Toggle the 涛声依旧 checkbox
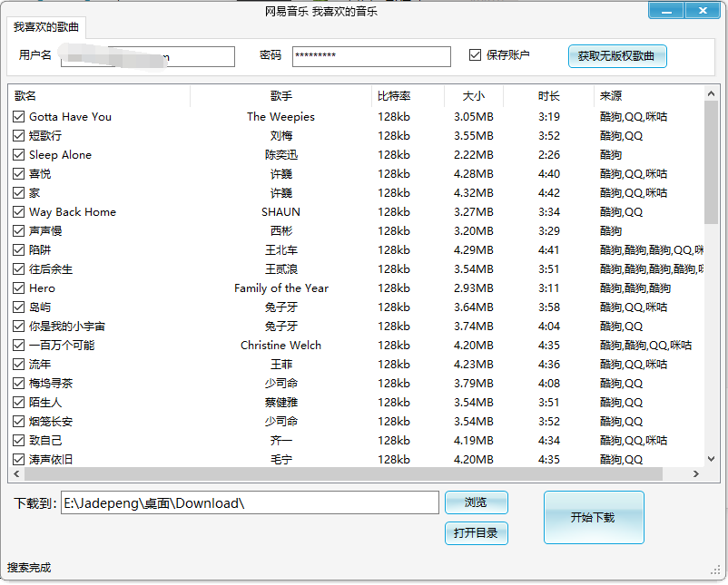The width and height of the screenshot is (728, 585). 18,459
